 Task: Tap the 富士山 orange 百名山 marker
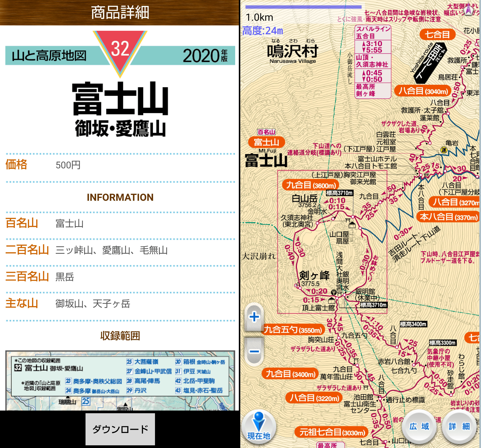(x=266, y=142)
